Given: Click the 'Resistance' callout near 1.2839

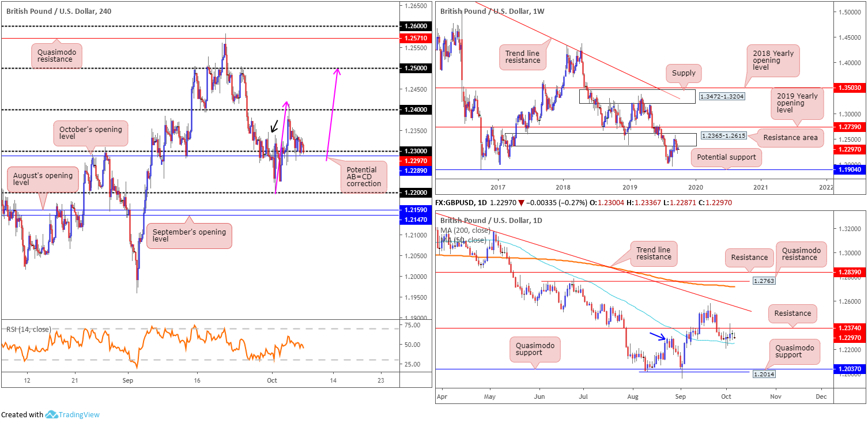Looking at the screenshot, I should pos(750,258).
